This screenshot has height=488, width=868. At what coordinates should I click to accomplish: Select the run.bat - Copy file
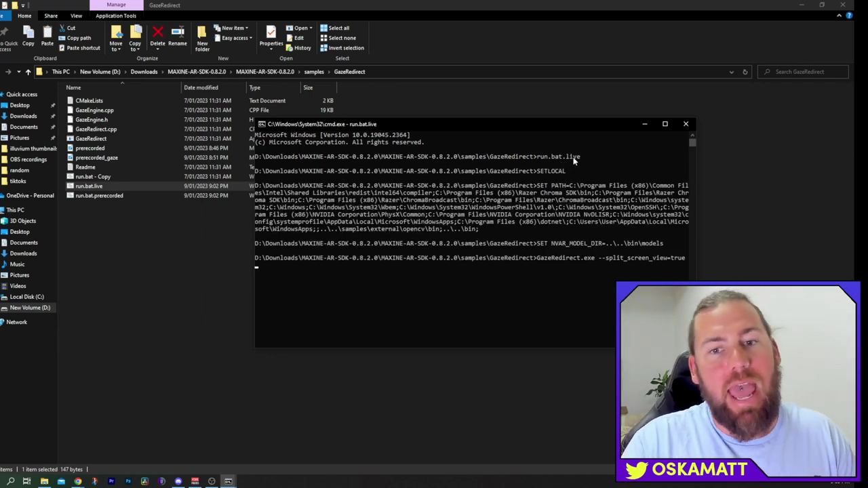93,176
